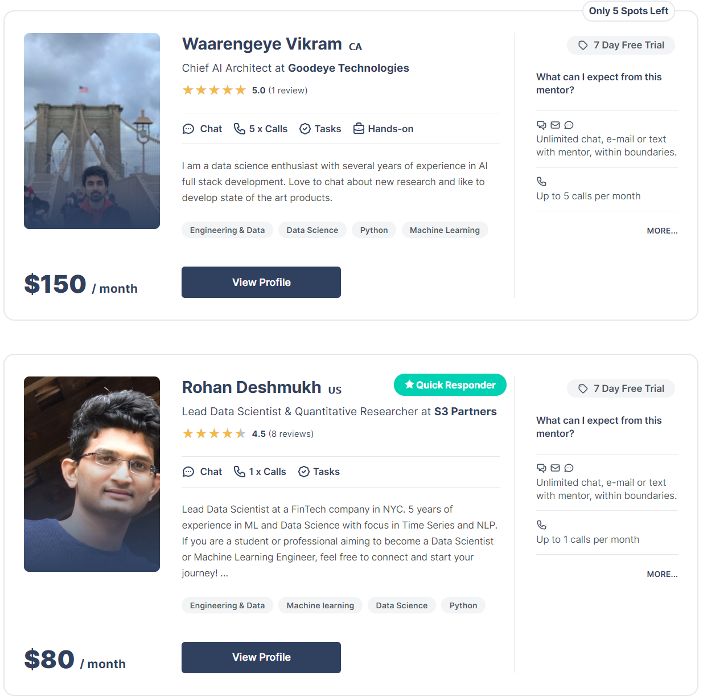
Task: Click the Chat bubble icon on Vikram's card
Action: pyautogui.click(x=188, y=128)
